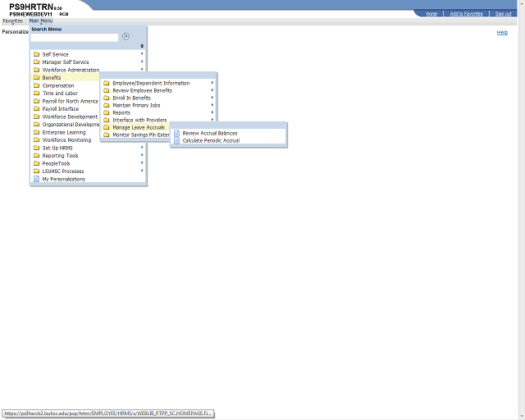Click the PeopleTools folder icon
Image resolution: width=525 pixels, height=420 pixels.
pyautogui.click(x=36, y=163)
